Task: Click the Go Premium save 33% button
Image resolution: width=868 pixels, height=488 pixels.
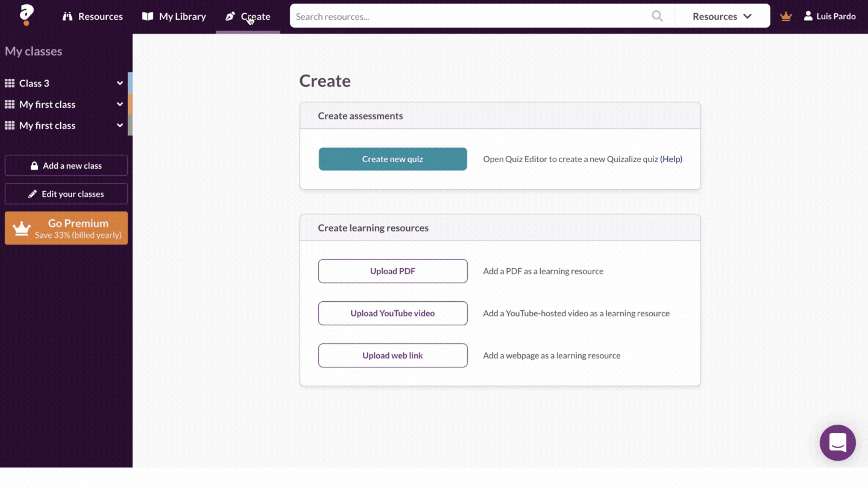Action: tap(66, 228)
